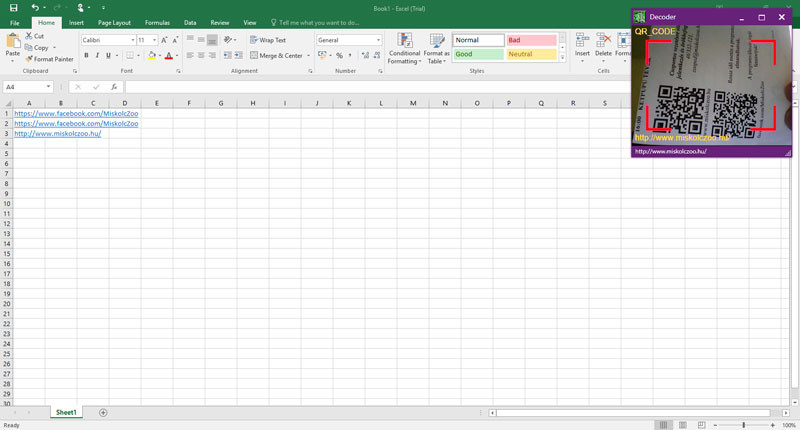Click the Copy command
Viewport: 800px width, 430px height.
click(x=37, y=47)
